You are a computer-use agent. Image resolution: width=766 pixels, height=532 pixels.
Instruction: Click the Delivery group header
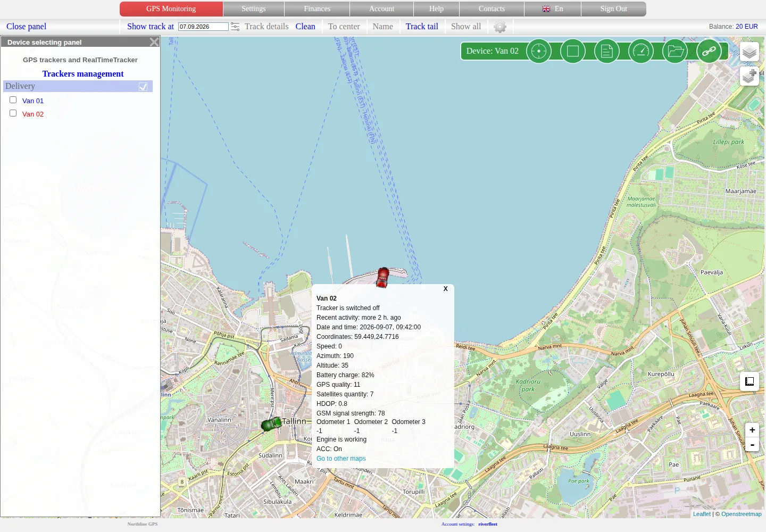point(78,86)
